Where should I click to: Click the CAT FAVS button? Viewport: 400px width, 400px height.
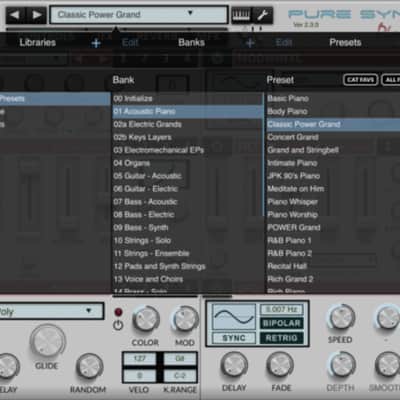[x=360, y=80]
